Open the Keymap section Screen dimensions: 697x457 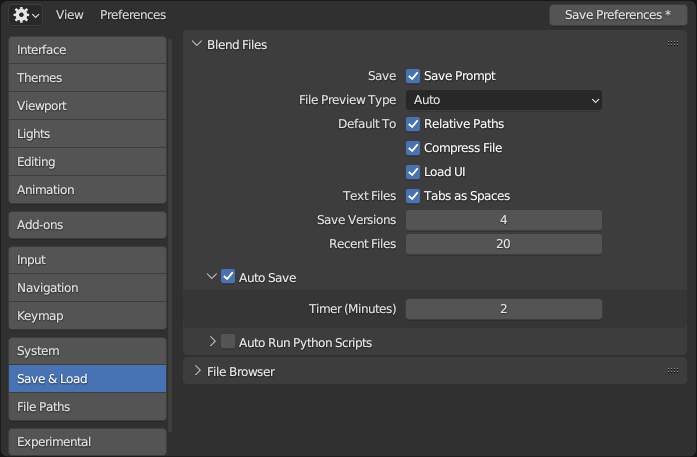tap(88, 316)
